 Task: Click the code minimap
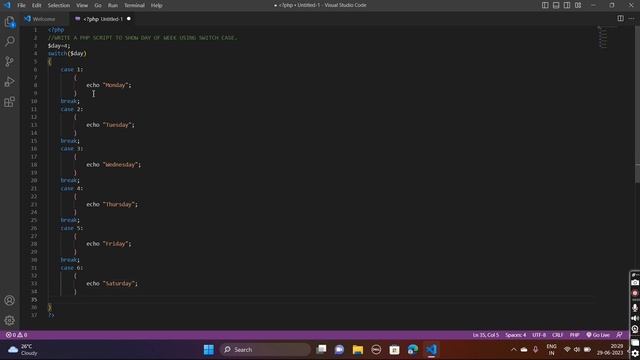coord(602,38)
